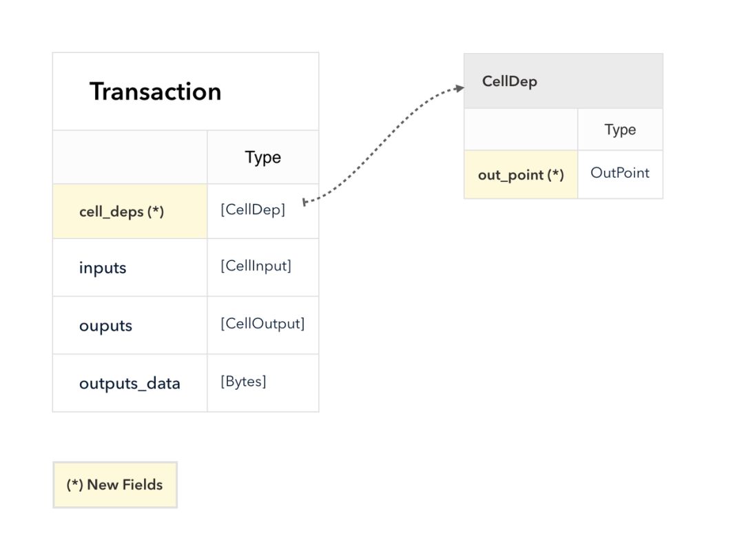
Task: Select the out_point (*) field cell
Action: tap(521, 175)
